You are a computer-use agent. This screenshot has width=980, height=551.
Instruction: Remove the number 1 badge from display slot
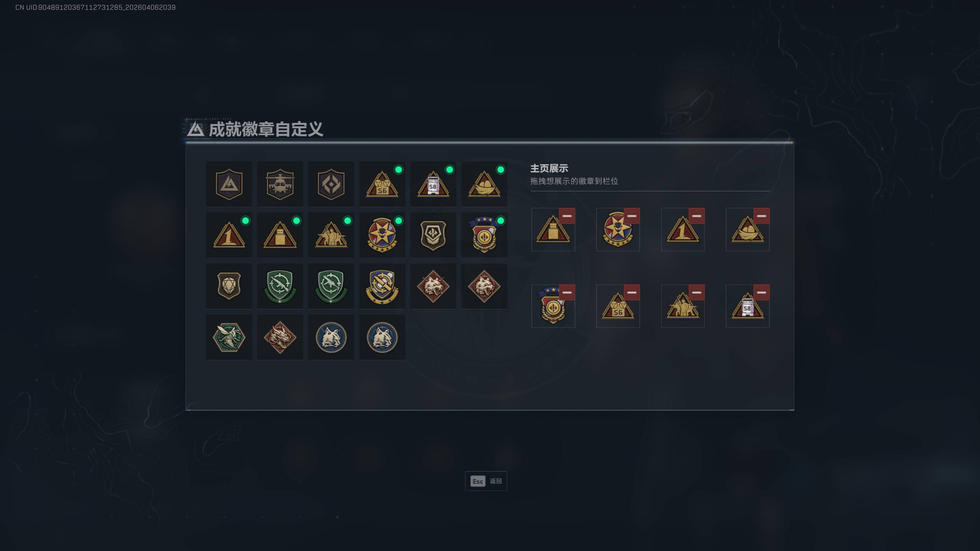tap(696, 216)
